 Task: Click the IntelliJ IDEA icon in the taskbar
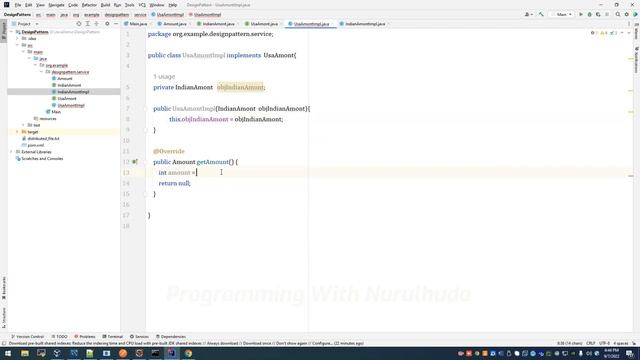click(172, 353)
